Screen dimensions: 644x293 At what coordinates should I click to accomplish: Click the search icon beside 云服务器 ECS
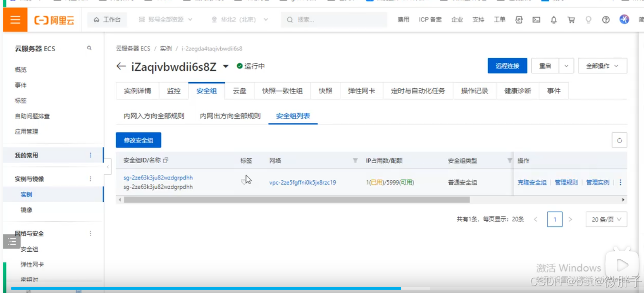pos(89,48)
